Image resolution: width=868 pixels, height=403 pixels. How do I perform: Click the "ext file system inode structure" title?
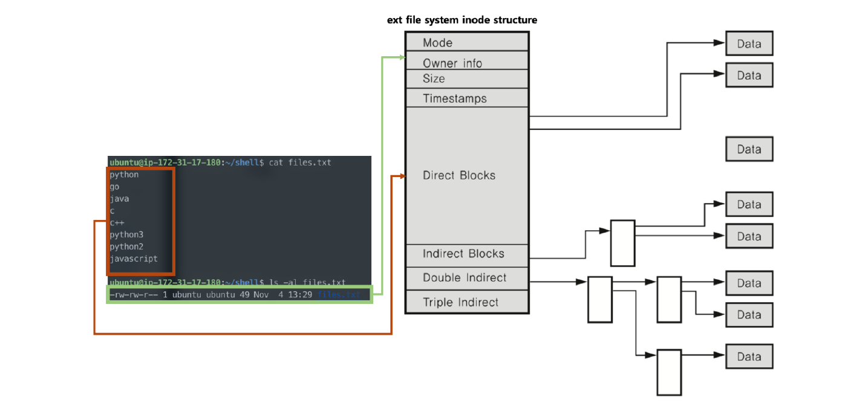click(462, 20)
